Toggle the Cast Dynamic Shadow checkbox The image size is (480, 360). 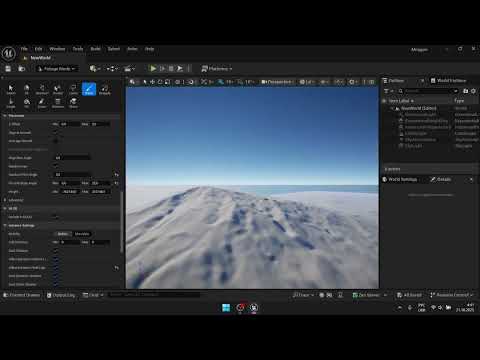click(56, 276)
